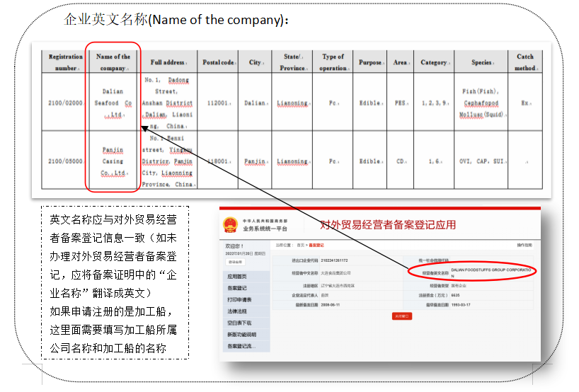Open the 操作指南 link at top right
Screen dimensions: 579x392
[x=524, y=245]
